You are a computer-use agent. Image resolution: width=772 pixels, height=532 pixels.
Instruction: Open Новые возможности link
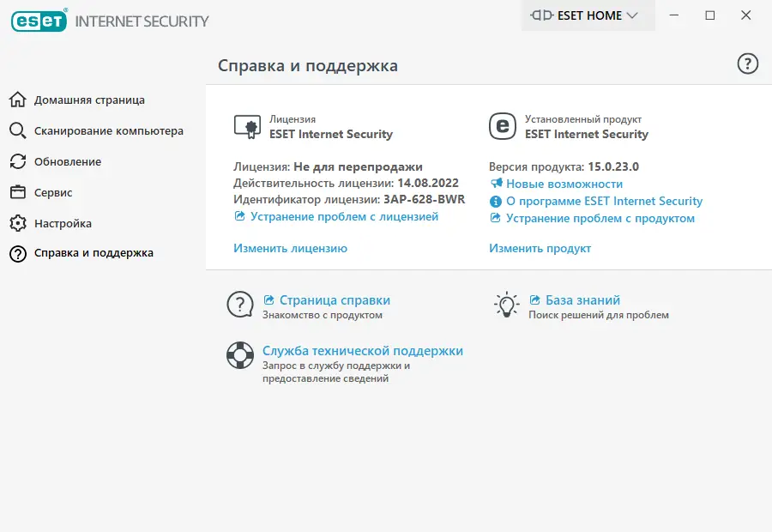(x=564, y=184)
